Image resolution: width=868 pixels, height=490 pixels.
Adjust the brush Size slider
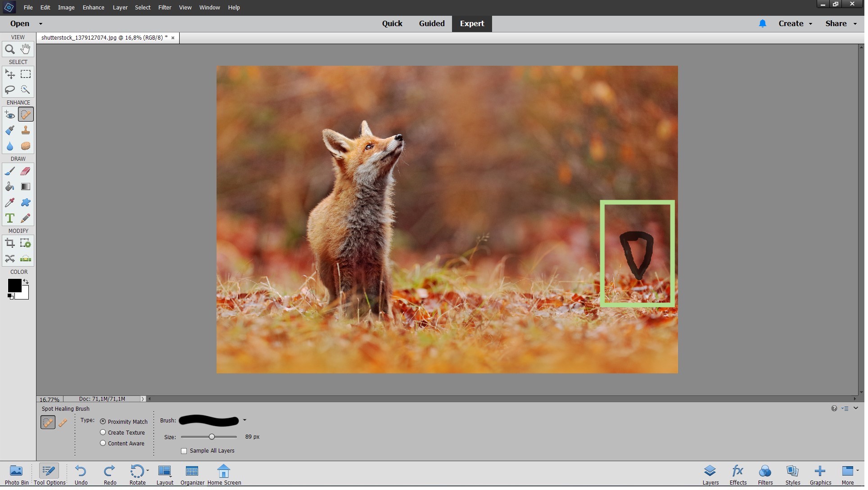pos(211,437)
